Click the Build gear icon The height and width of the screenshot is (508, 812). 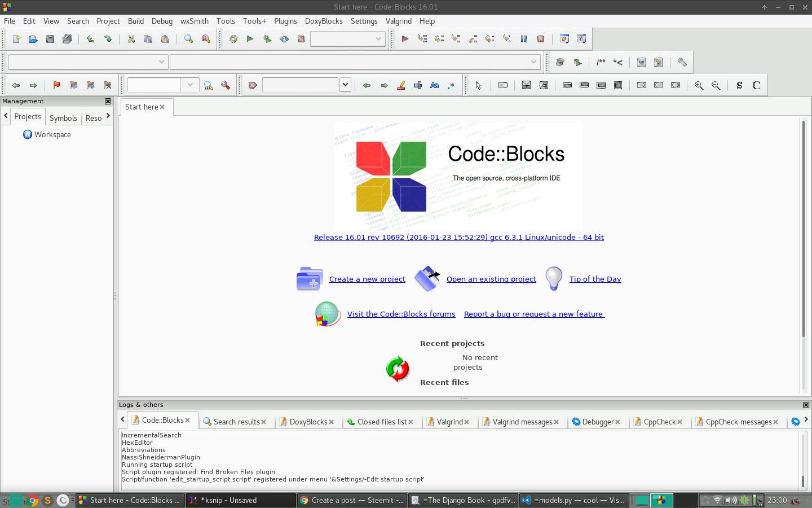coord(233,39)
